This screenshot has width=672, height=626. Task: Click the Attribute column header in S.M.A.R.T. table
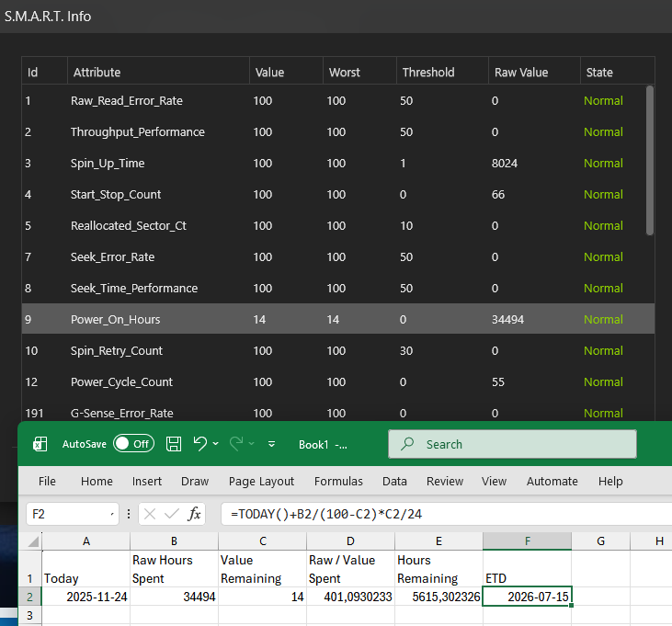click(158, 72)
